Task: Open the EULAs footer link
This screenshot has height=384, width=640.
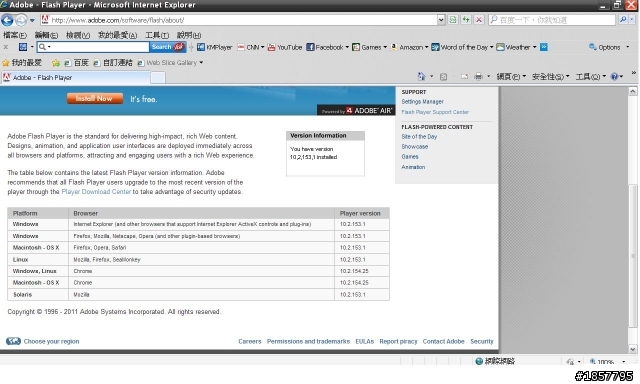Action: pos(364,341)
